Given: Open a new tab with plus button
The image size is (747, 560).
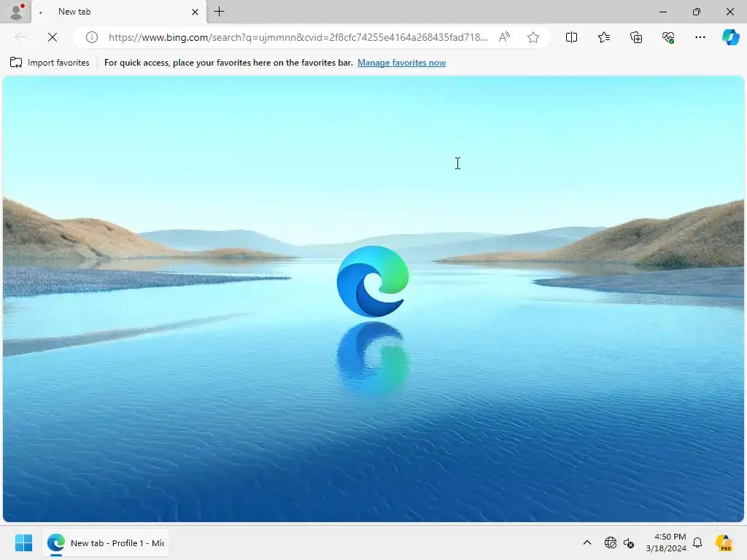Looking at the screenshot, I should coord(219,12).
